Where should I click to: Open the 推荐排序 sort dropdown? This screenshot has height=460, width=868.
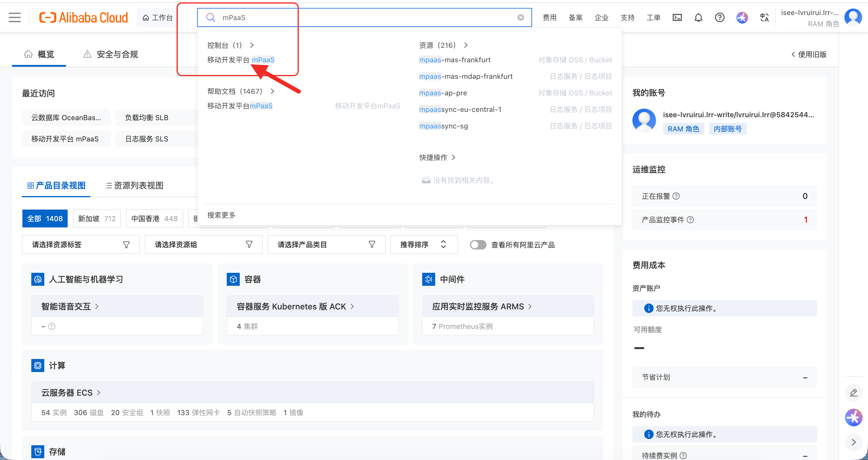[424, 245]
